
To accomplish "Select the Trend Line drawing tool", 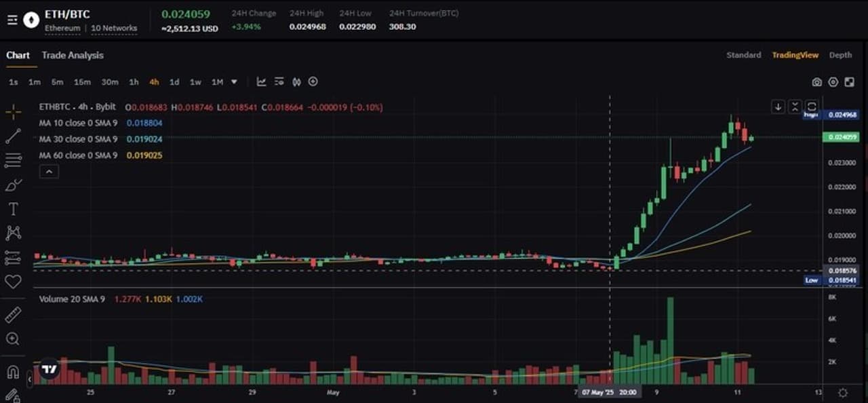I will [x=13, y=136].
